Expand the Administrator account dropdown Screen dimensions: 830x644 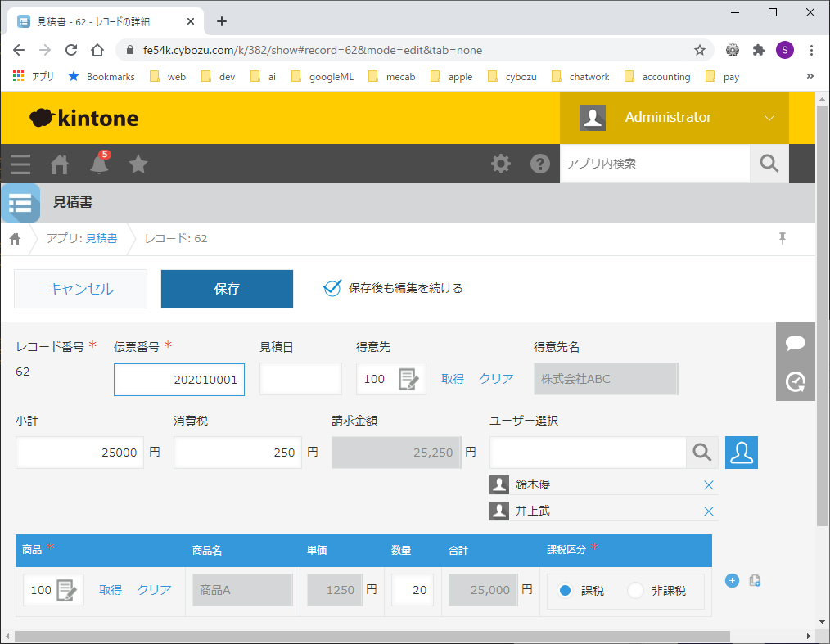tap(769, 118)
